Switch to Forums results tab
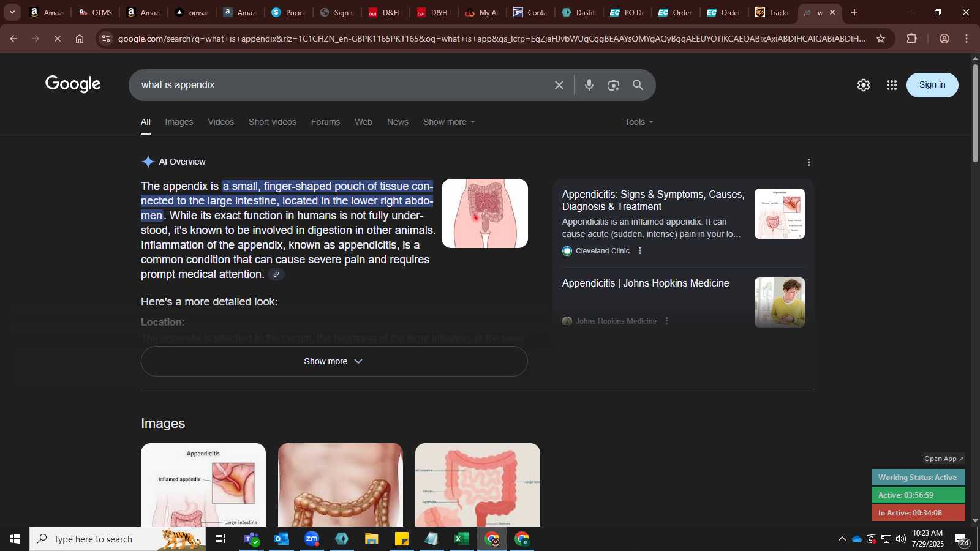 (325, 122)
